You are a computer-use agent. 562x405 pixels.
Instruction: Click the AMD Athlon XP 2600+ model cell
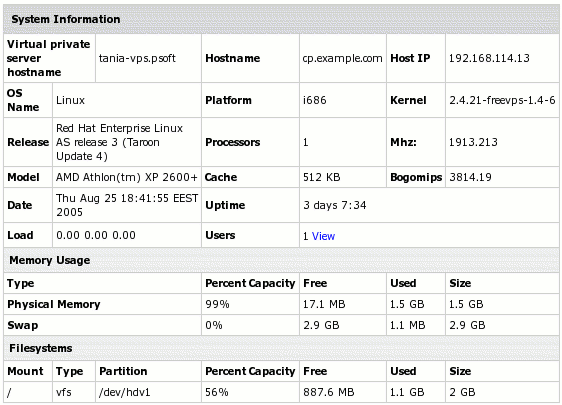127,177
